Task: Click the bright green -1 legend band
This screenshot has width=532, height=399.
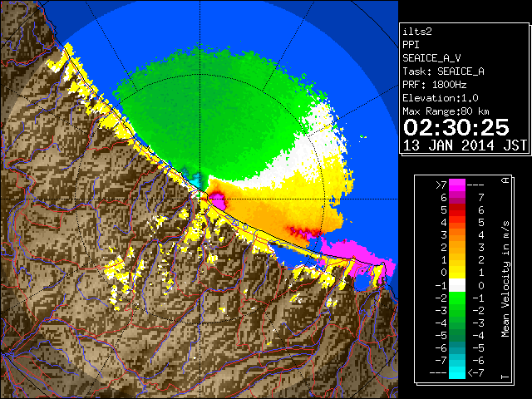Action: tap(457, 298)
